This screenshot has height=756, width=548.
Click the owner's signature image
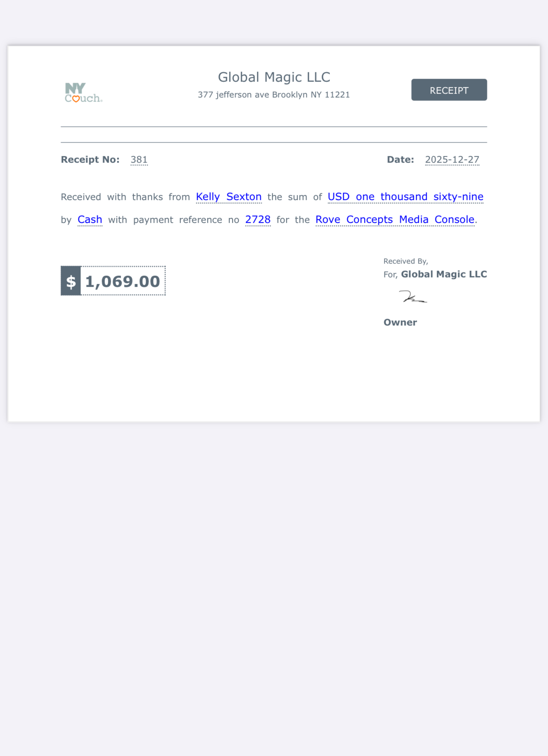(413, 297)
